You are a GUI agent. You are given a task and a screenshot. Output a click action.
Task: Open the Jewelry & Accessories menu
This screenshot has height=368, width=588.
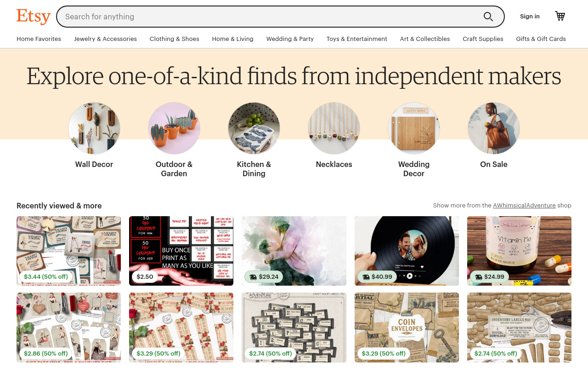105,39
